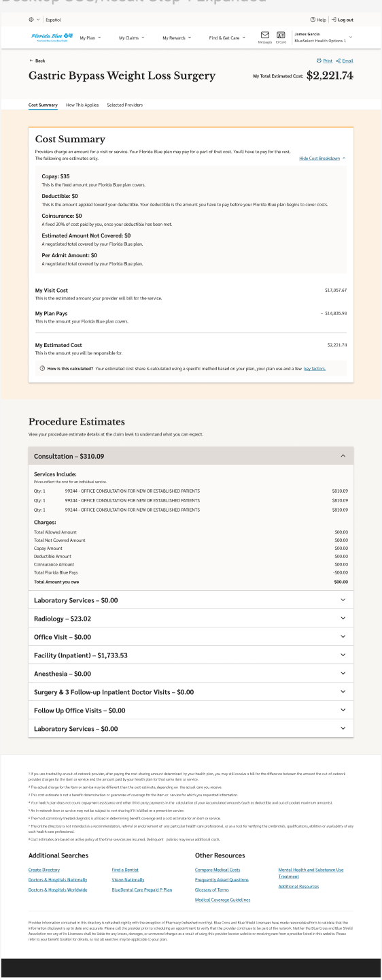Click the Print printer icon
This screenshot has width=382, height=980.
pyautogui.click(x=320, y=61)
